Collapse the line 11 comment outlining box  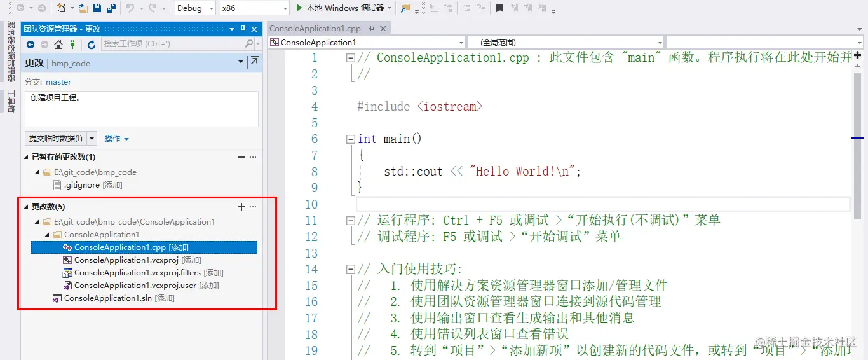[350, 220]
